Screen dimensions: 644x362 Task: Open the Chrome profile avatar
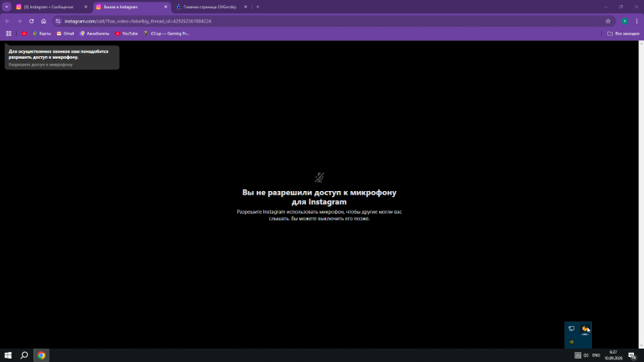point(625,21)
